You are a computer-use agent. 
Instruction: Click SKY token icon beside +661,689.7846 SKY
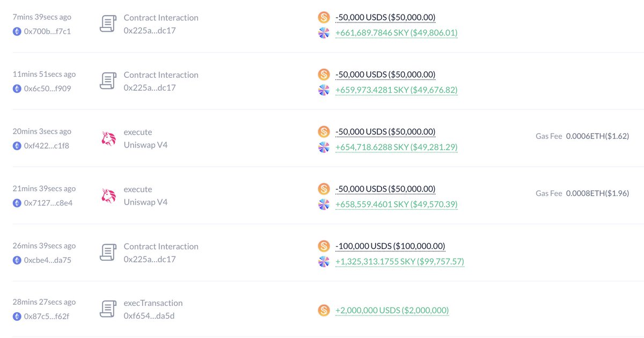pyautogui.click(x=323, y=33)
